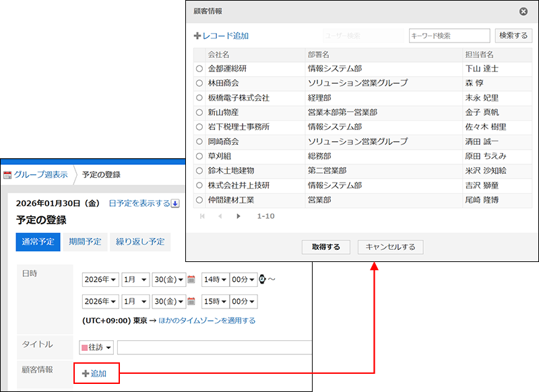Screen dimensions: 539x392
Task: Click キャンセルする button
Action: 391,247
